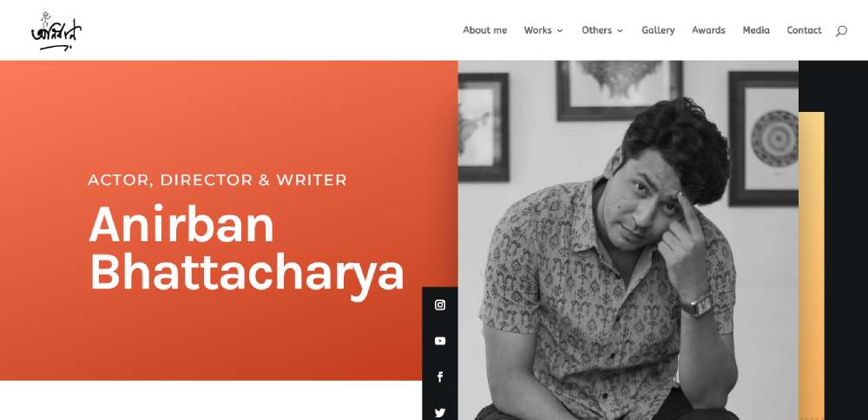Expand the Works dropdown chevron
This screenshot has width=868, height=420.
pyautogui.click(x=560, y=31)
